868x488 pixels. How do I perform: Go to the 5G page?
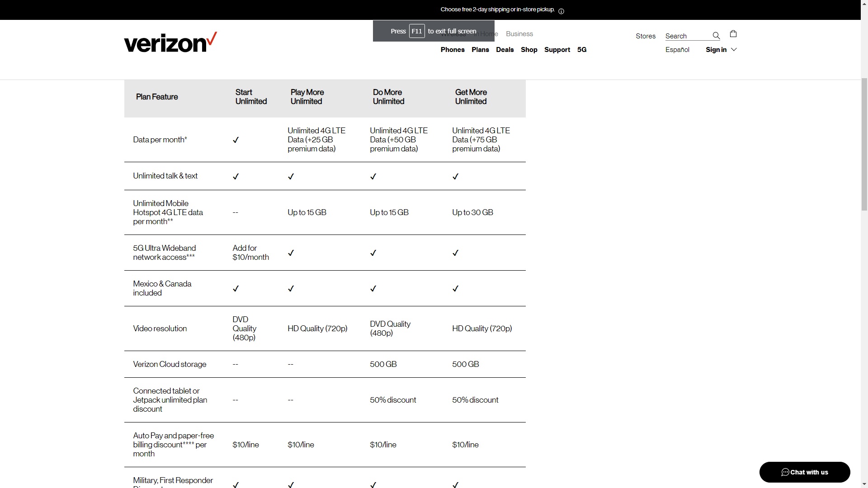582,50
